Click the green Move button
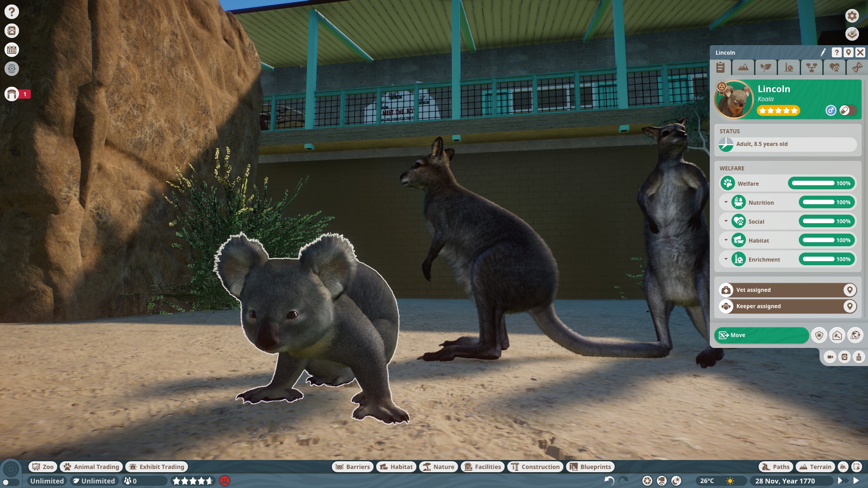868x488 pixels. point(761,335)
